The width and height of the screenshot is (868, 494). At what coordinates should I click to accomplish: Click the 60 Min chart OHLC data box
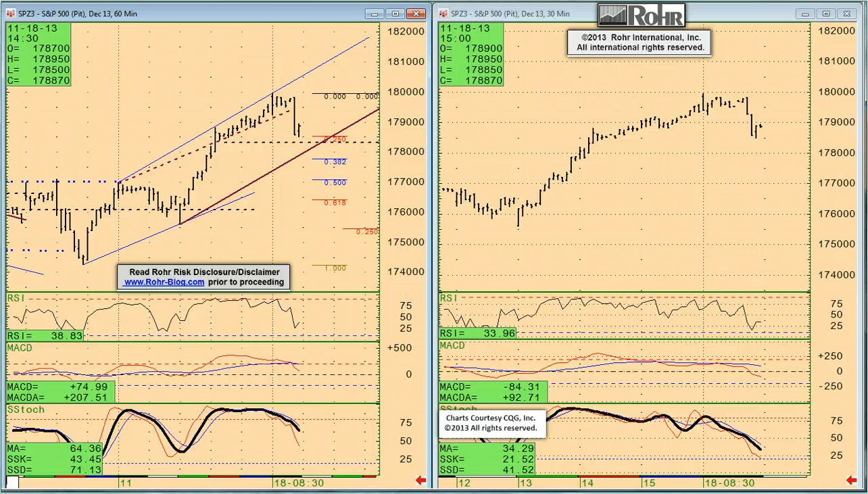pyautogui.click(x=39, y=54)
